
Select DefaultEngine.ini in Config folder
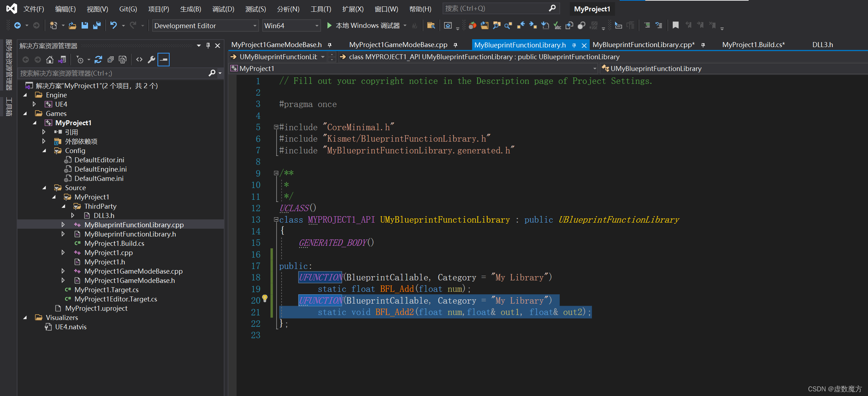pos(100,169)
